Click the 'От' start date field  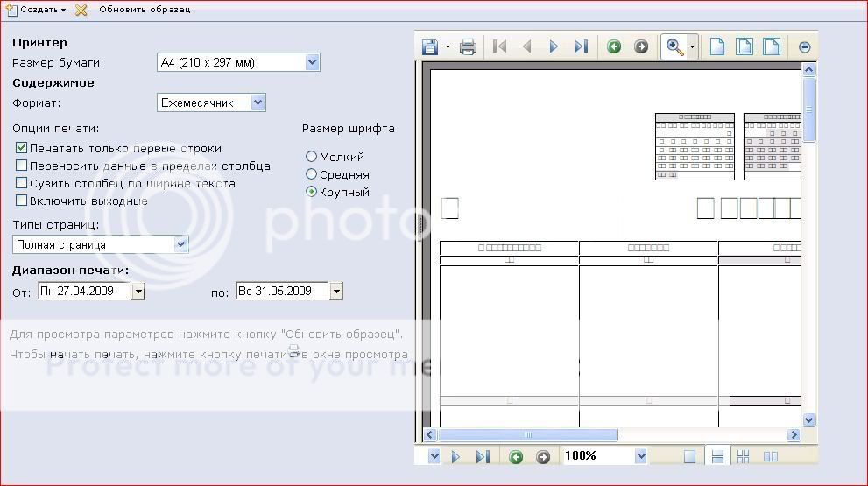point(84,292)
